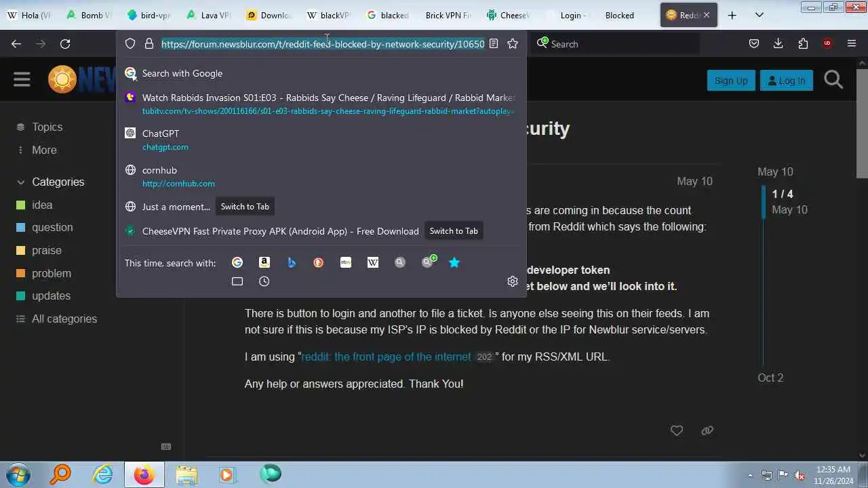Select the Rabbids Invasion tubitv suggestion

coord(321,104)
